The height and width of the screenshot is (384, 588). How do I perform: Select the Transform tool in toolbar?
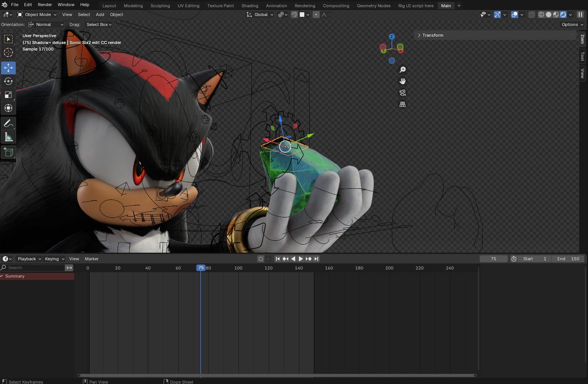[8, 108]
